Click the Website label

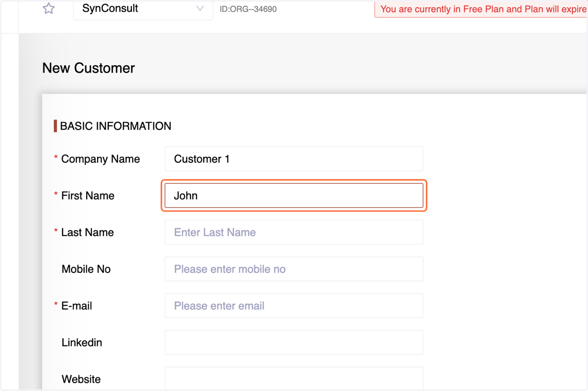(81, 379)
